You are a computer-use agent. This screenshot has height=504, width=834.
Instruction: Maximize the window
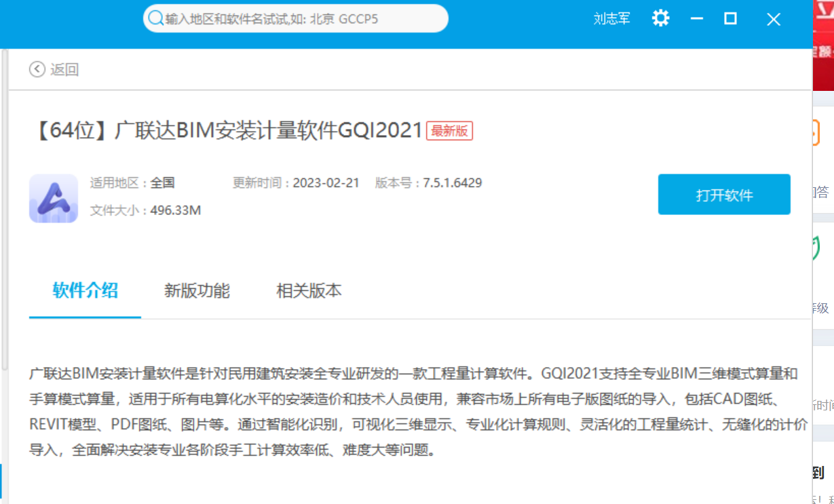click(731, 18)
